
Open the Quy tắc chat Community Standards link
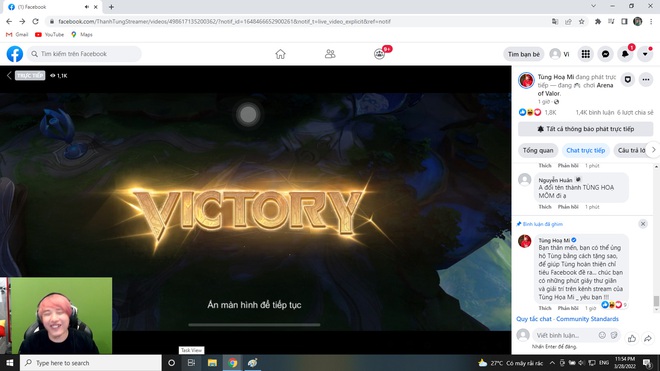pyautogui.click(x=567, y=319)
